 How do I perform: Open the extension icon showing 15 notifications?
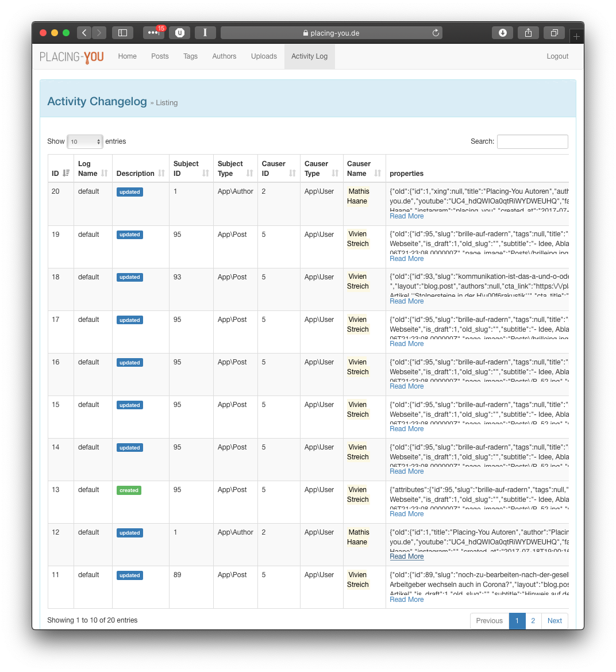[153, 33]
